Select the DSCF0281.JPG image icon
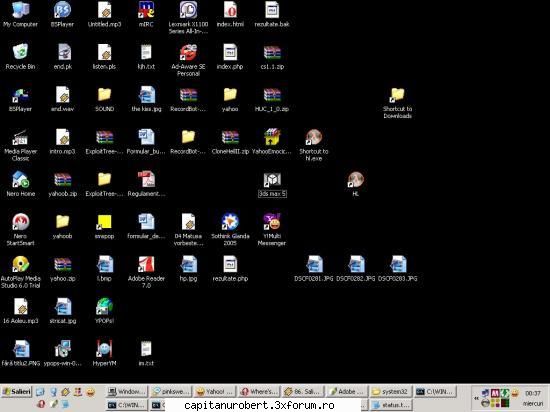The image size is (550, 412). 314,264
